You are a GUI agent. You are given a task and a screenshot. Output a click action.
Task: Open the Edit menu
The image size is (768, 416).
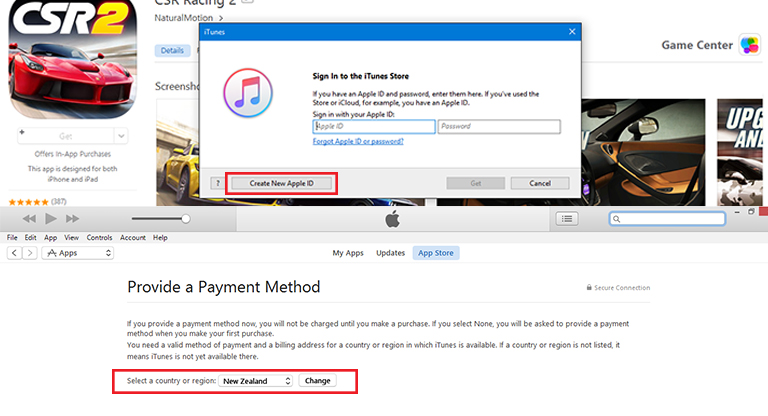[x=30, y=238]
